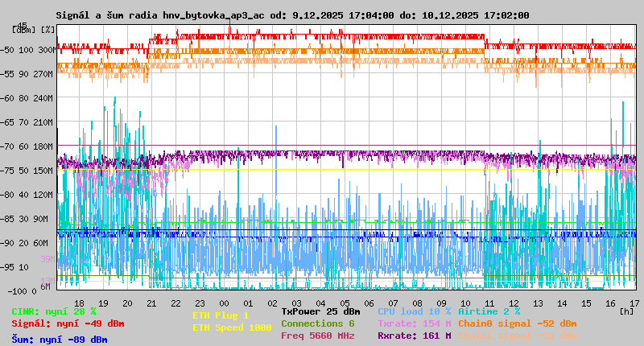Select the Airtime legend entry
The height and width of the screenshot is (346, 644).
click(x=489, y=311)
